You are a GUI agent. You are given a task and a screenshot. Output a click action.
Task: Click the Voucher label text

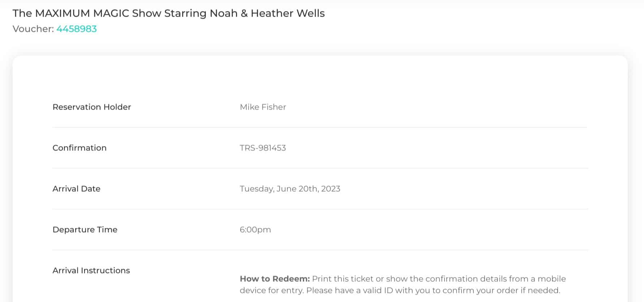coord(33,29)
